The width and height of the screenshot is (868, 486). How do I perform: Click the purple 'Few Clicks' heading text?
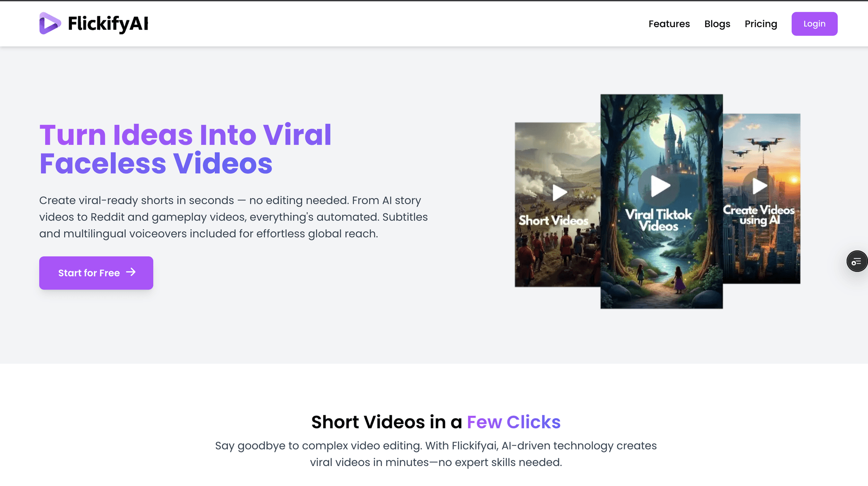click(x=514, y=422)
